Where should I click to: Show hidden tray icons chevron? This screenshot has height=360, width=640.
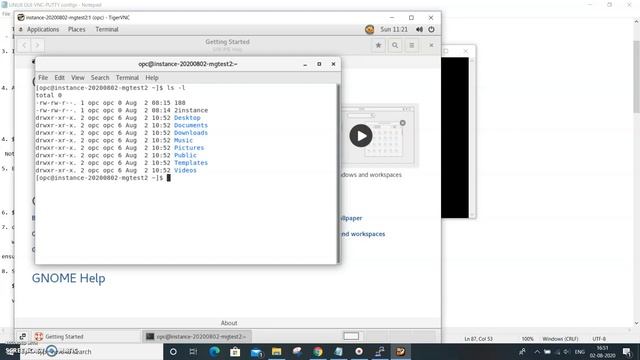click(537, 351)
